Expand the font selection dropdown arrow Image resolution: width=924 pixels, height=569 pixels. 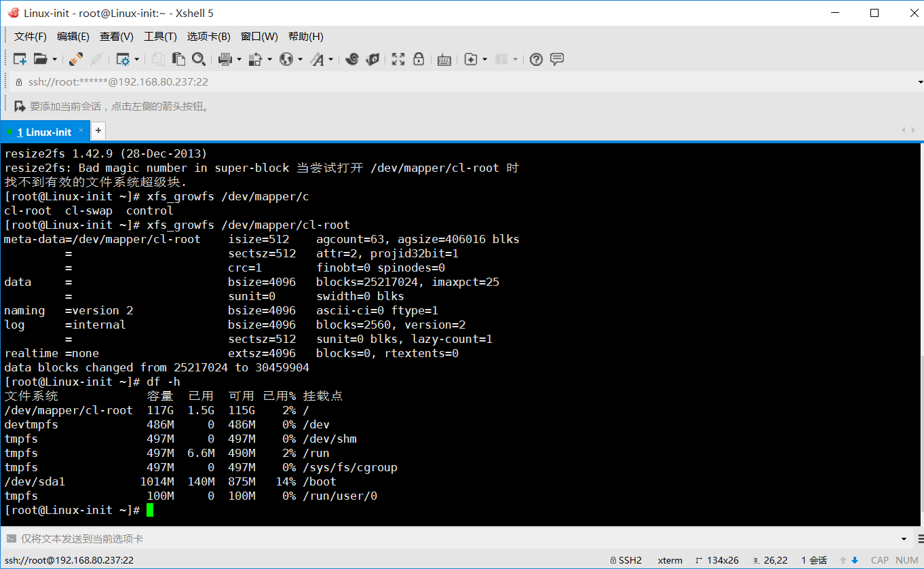pos(330,59)
